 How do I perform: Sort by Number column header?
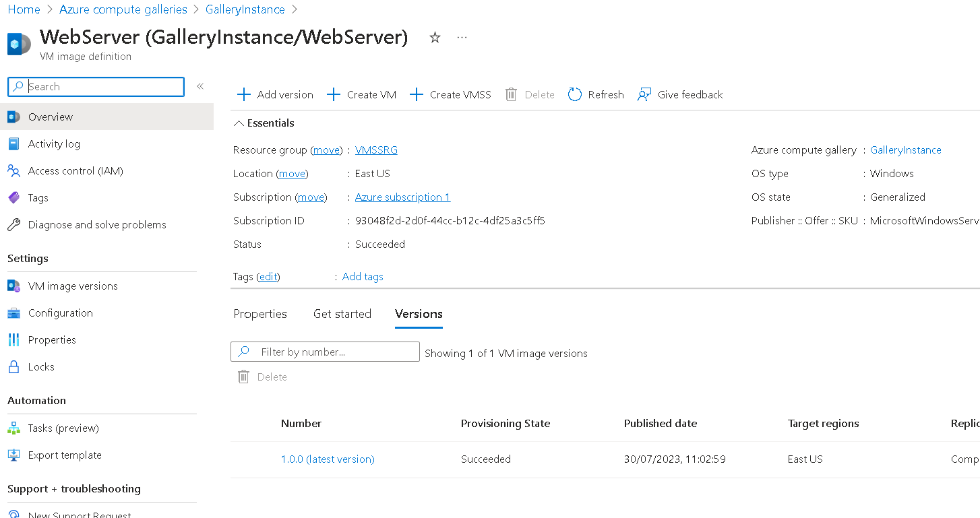(301, 423)
